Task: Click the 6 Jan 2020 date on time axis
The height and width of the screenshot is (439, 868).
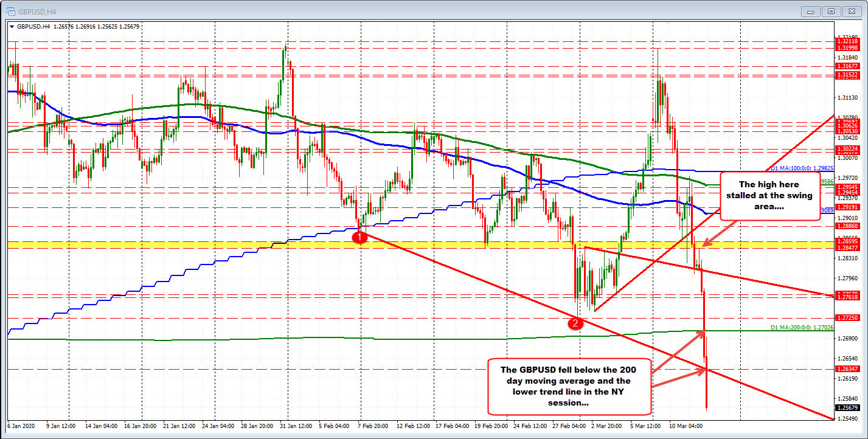Action: pos(20,426)
